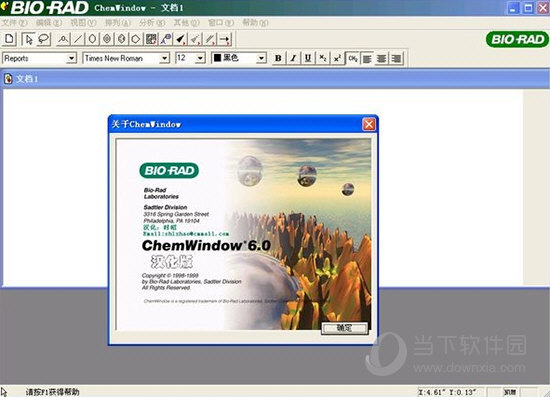Set text alignment to center

[x=382, y=58]
